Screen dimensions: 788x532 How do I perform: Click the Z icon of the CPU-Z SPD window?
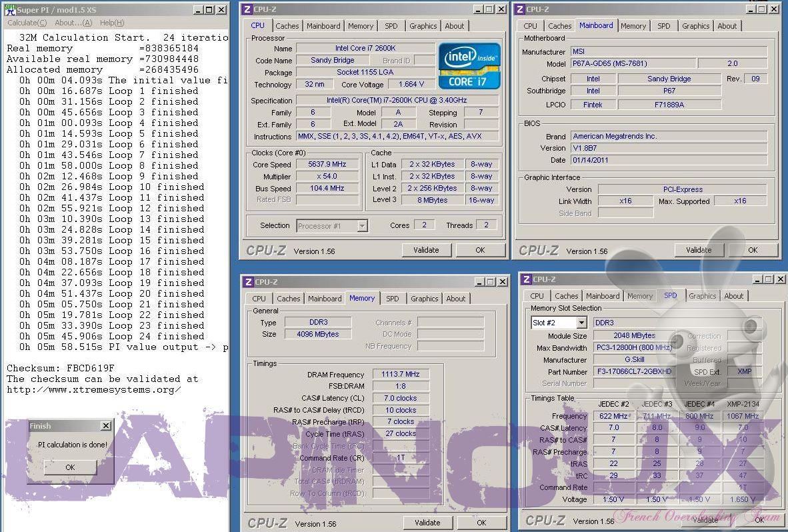tap(526, 279)
